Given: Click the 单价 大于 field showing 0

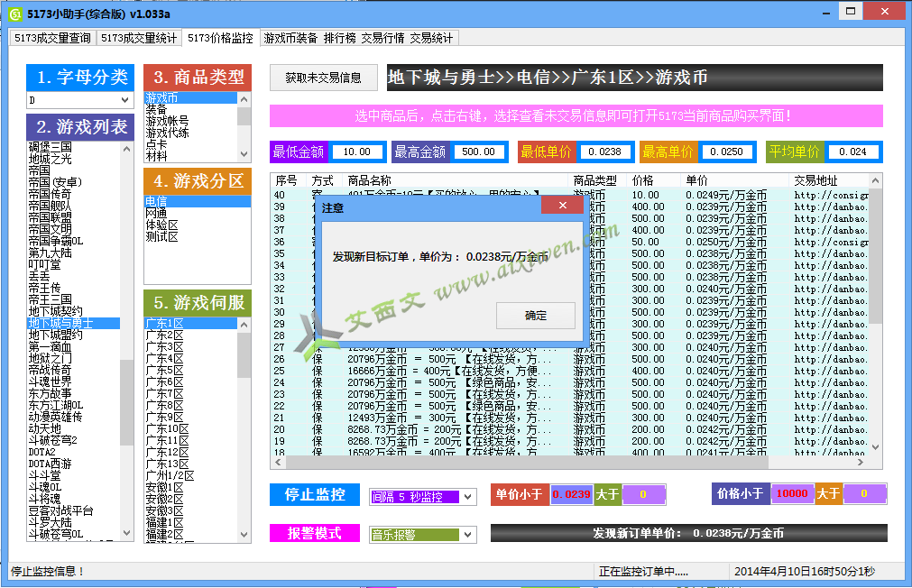Looking at the screenshot, I should coord(642,494).
